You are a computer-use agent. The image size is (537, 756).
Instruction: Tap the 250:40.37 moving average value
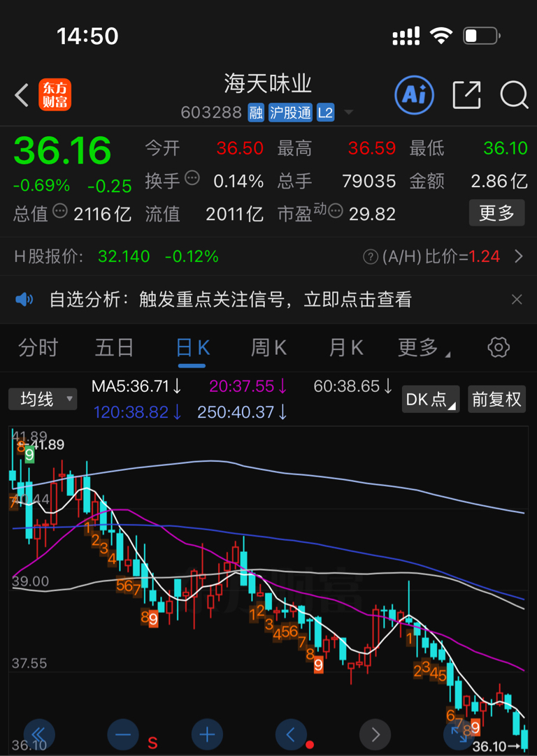click(242, 412)
